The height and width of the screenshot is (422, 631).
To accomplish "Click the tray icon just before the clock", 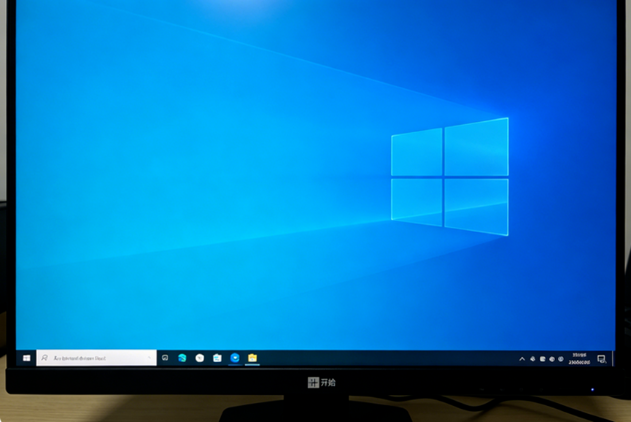I will 561,359.
